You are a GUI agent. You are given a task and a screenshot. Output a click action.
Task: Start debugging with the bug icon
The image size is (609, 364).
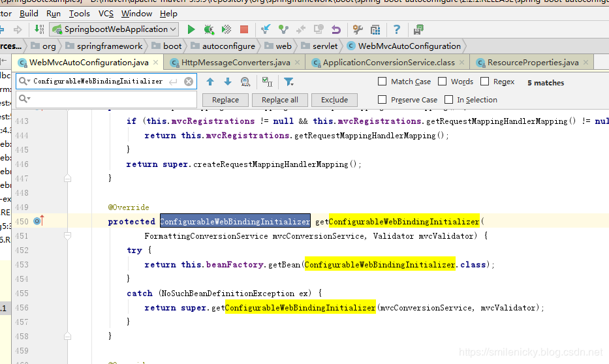209,29
